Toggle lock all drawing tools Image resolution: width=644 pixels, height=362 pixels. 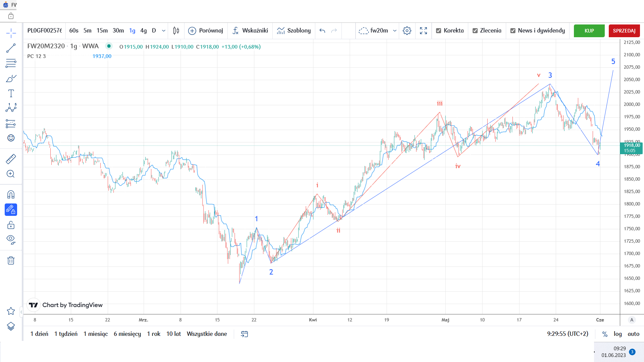pos(11,225)
